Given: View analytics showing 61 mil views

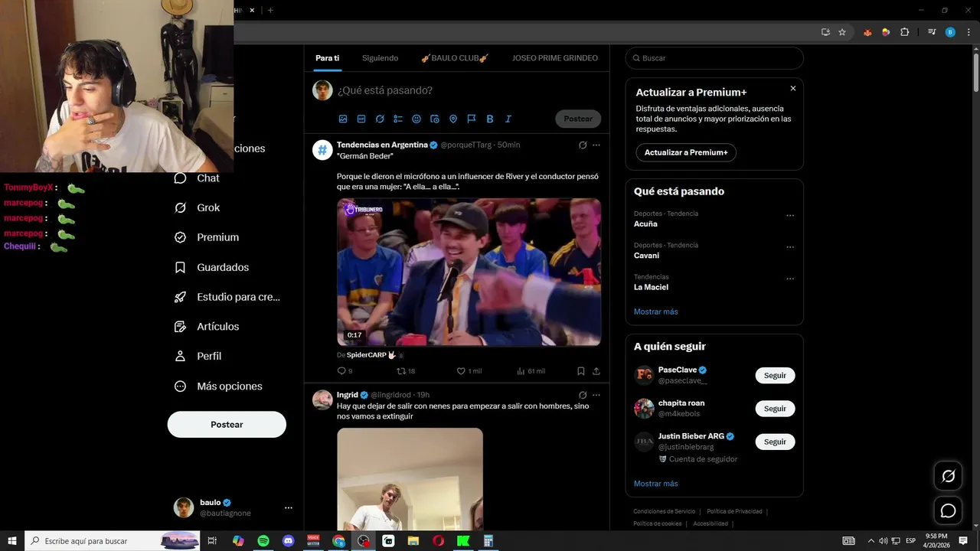Looking at the screenshot, I should [531, 371].
